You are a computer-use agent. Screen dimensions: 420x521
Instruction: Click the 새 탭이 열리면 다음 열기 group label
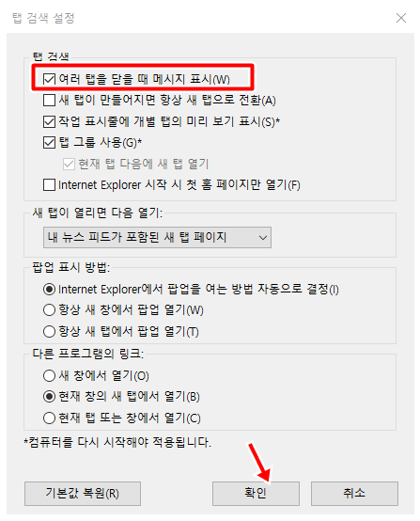tap(98, 213)
